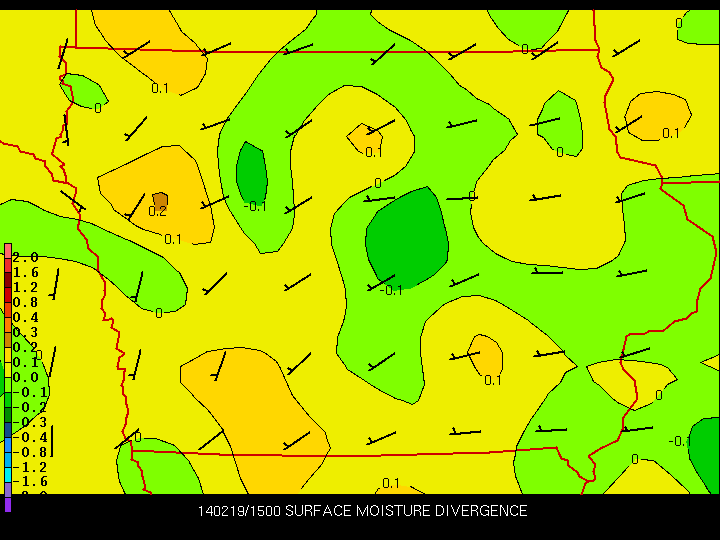The height and width of the screenshot is (540, 720).
Task: Click the 0.2 contour label on the map
Action: (x=158, y=211)
